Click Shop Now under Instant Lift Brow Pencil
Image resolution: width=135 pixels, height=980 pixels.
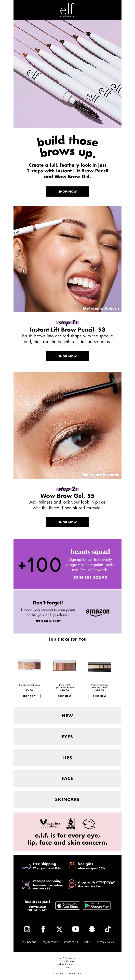[67, 356]
